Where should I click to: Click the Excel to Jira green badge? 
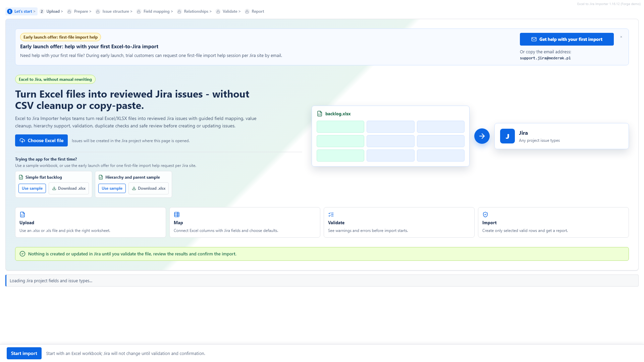click(x=55, y=79)
